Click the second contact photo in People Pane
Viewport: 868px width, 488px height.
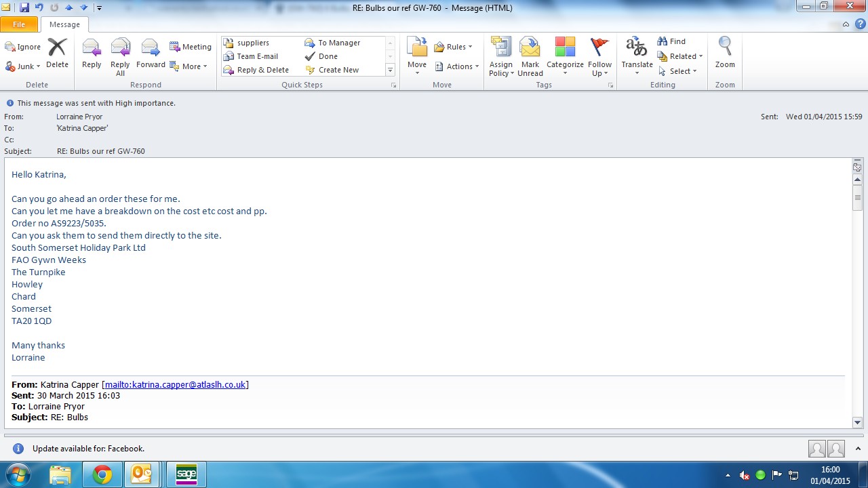pyautogui.click(x=836, y=449)
